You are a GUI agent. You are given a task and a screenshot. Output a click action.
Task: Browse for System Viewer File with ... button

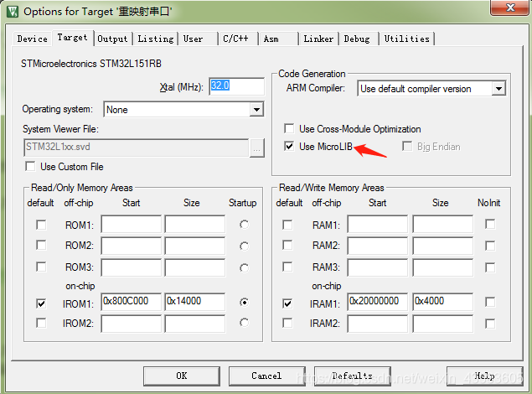[x=257, y=148]
